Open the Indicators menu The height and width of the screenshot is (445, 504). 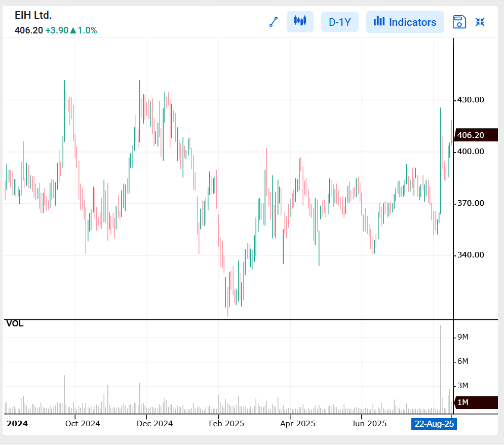[x=405, y=22]
